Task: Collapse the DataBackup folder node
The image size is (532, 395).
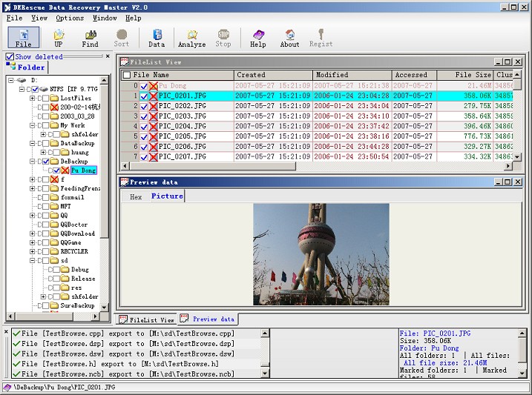Action: 33,143
